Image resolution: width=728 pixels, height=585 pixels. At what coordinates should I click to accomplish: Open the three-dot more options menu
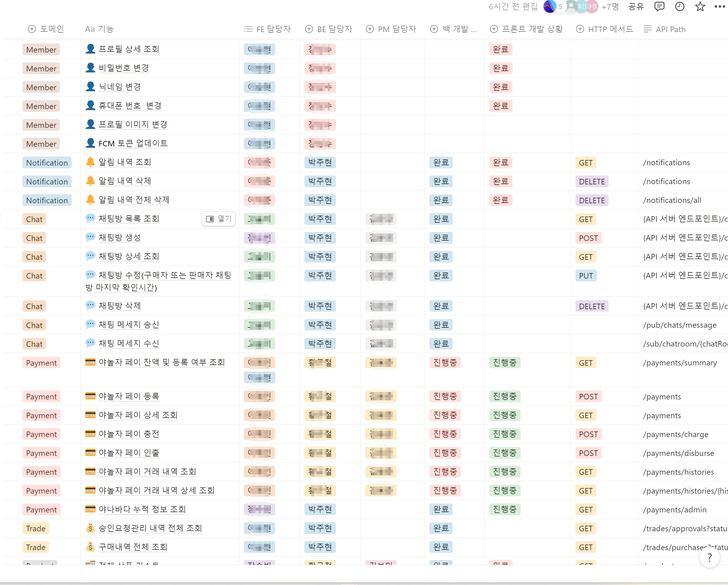[x=719, y=6]
